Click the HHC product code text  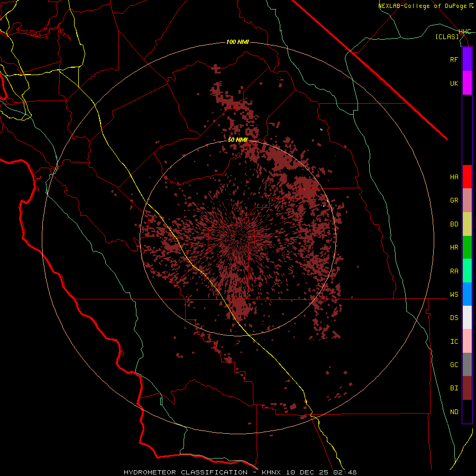click(465, 32)
